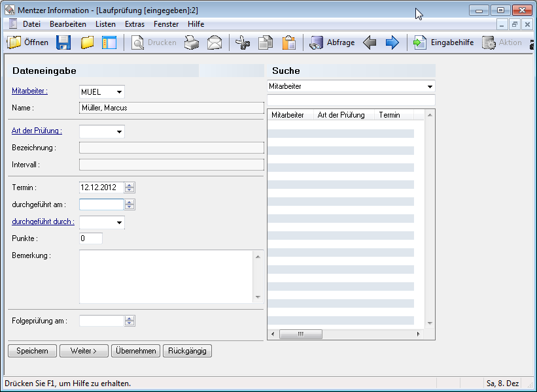Go to previous record with grey arrow
537x392 pixels.
click(x=370, y=43)
